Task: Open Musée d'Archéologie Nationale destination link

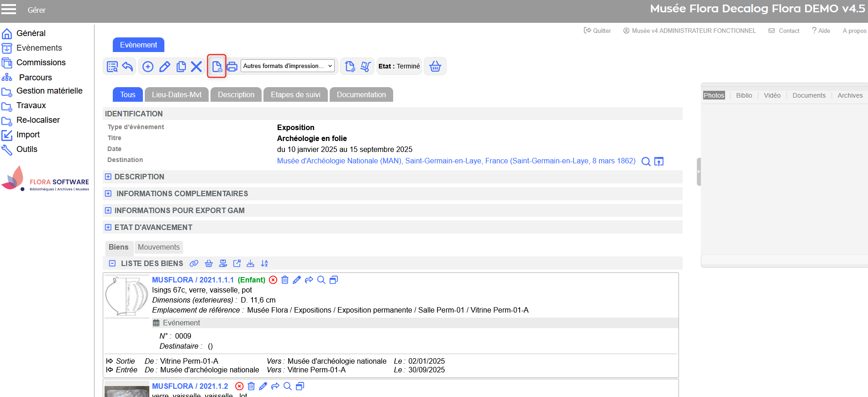Action: click(456, 161)
